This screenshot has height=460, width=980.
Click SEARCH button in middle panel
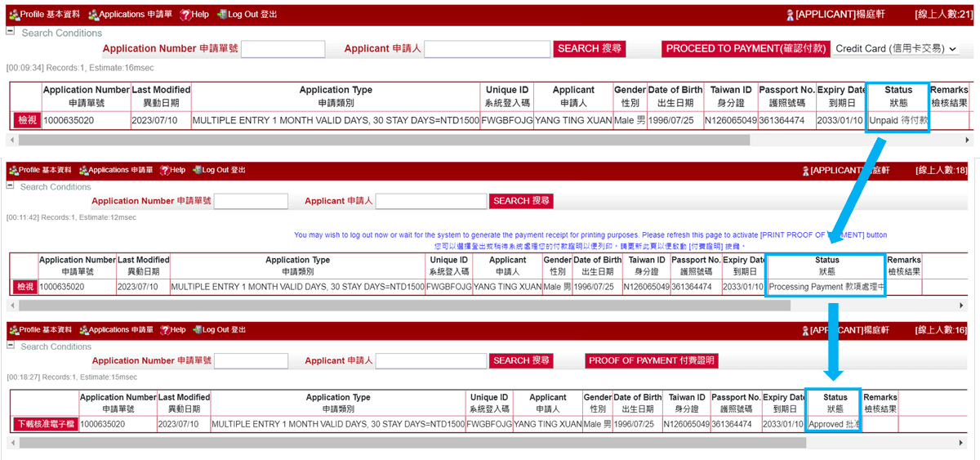pos(523,201)
